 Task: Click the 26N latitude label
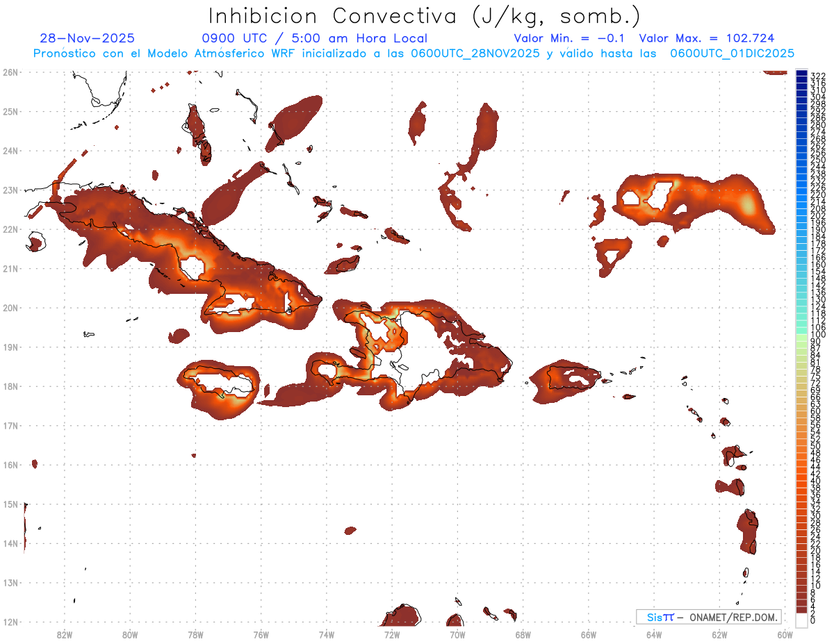10,72
